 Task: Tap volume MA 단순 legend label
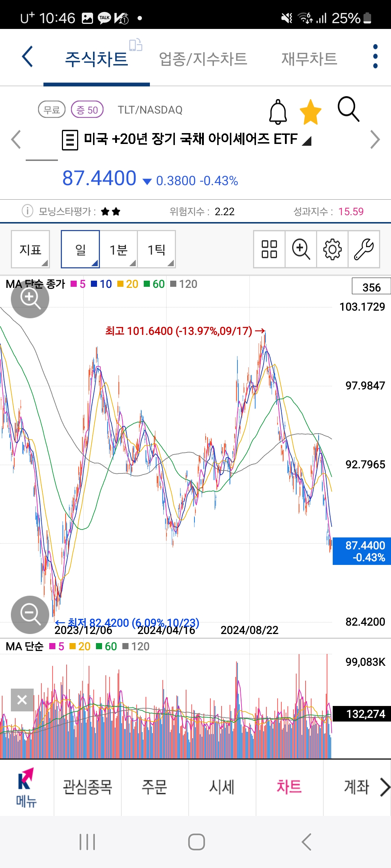(x=25, y=646)
